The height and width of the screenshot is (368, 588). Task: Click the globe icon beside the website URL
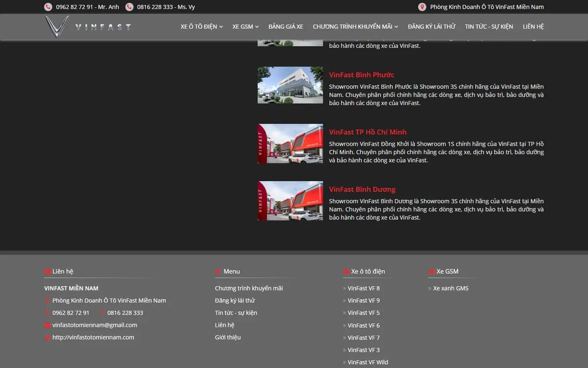click(x=48, y=337)
